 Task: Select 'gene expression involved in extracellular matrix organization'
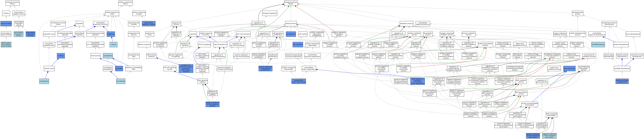[x=418, y=81]
